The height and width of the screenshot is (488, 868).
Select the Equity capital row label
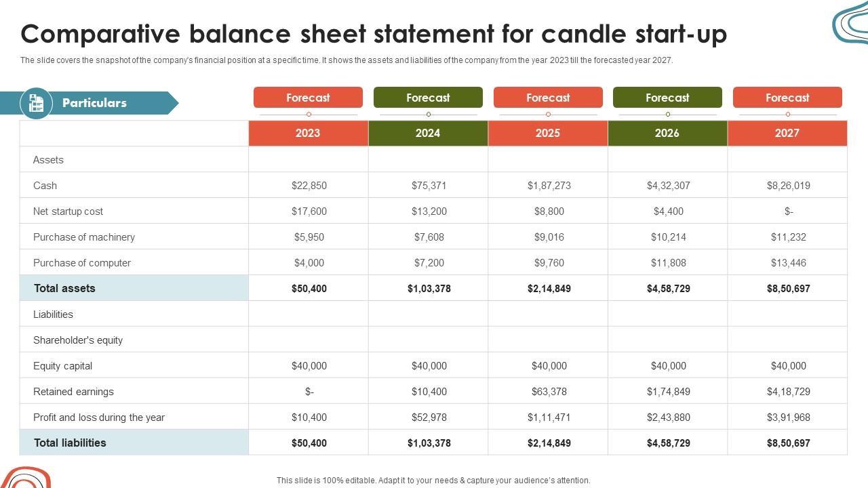click(x=62, y=366)
